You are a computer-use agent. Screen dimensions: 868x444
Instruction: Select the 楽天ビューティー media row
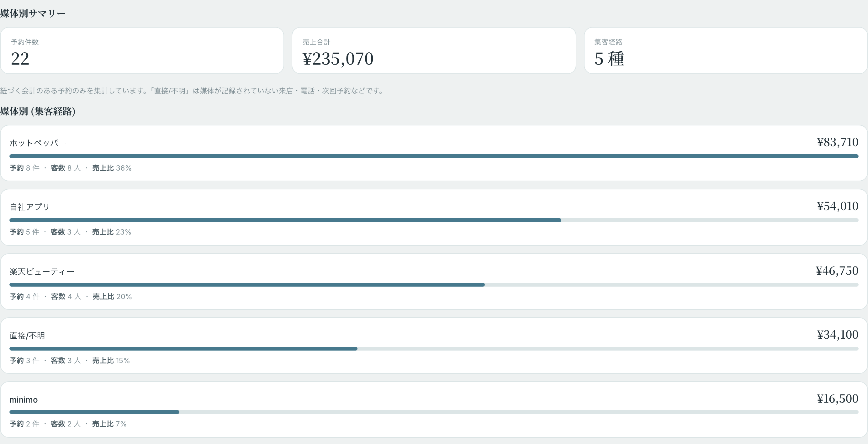pyautogui.click(x=434, y=282)
